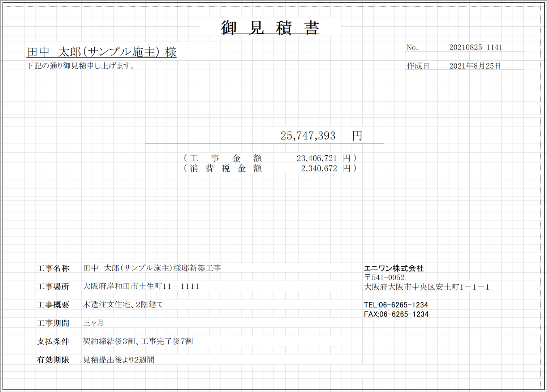Click the greeting text 下記の通り御見積申し上げます

coord(80,66)
